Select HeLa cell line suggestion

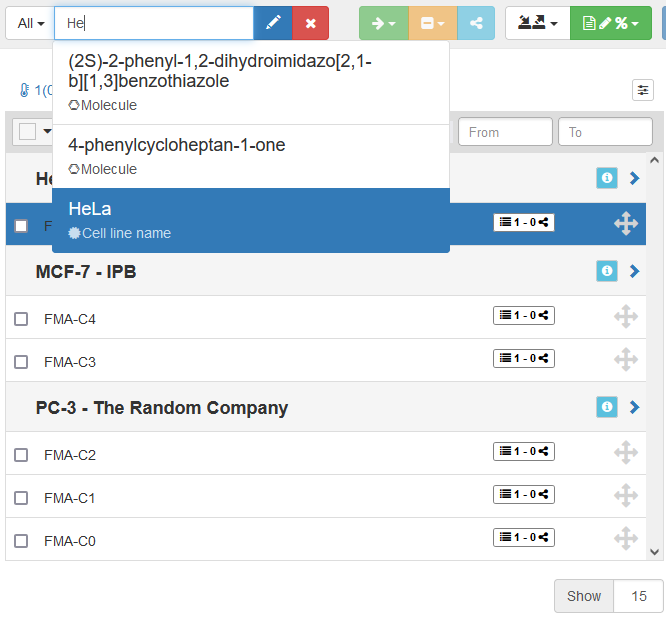click(250, 220)
